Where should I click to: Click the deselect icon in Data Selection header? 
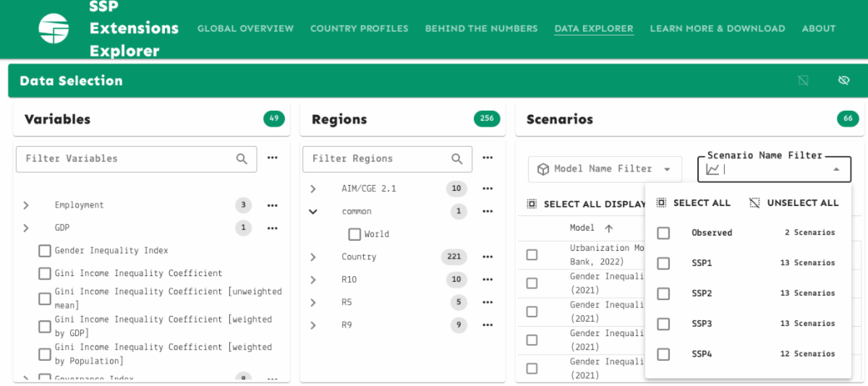tap(803, 80)
